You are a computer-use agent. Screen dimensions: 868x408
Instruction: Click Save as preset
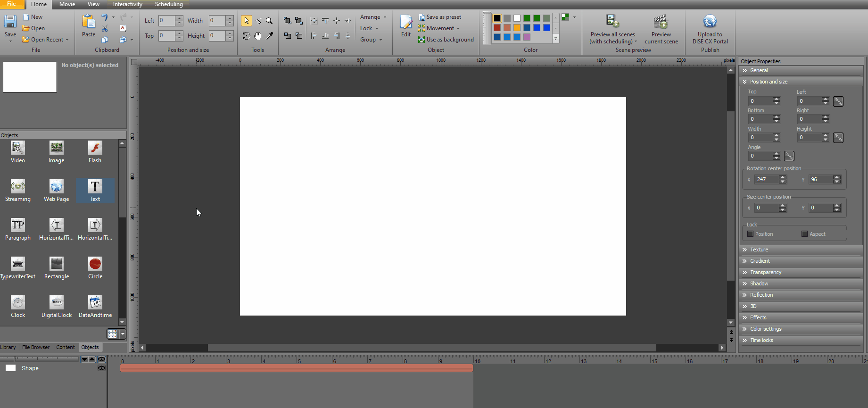tap(440, 17)
